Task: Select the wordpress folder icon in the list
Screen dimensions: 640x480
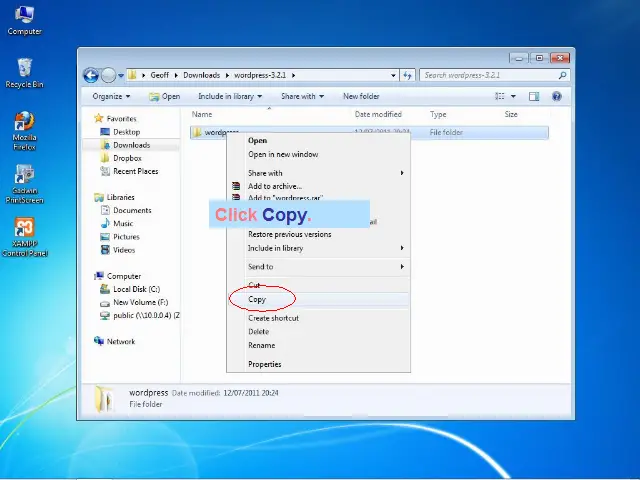Action: 197,132
